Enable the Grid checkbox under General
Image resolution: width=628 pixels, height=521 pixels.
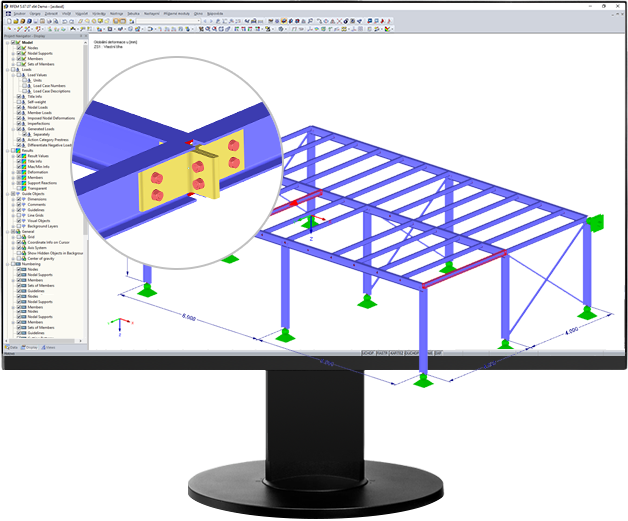(19, 237)
